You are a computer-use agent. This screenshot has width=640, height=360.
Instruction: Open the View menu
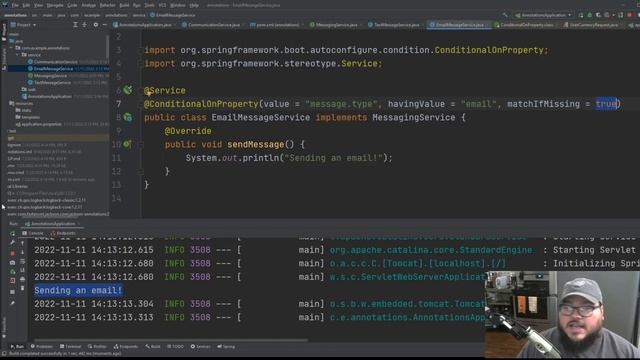[x=38, y=5]
